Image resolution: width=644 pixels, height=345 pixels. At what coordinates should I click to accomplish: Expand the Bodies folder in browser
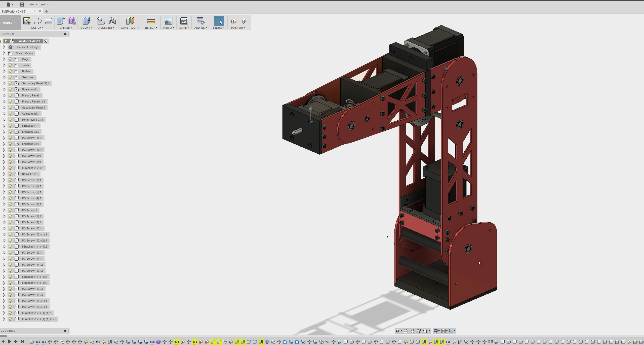point(4,71)
